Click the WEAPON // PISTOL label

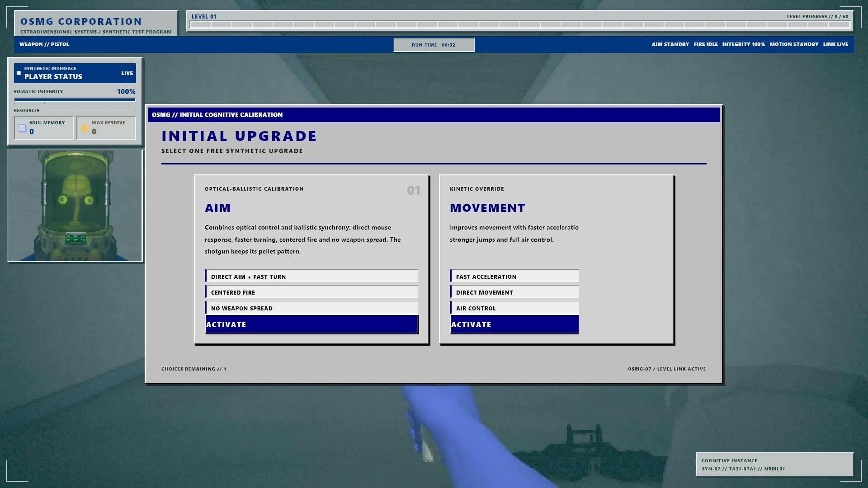(44, 44)
